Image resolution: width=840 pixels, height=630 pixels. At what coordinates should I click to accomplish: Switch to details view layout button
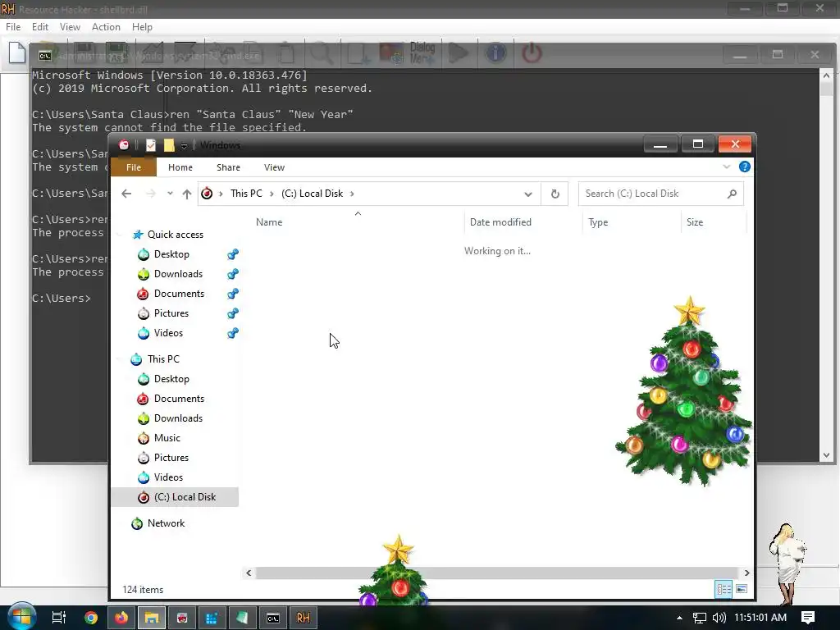[724, 589]
